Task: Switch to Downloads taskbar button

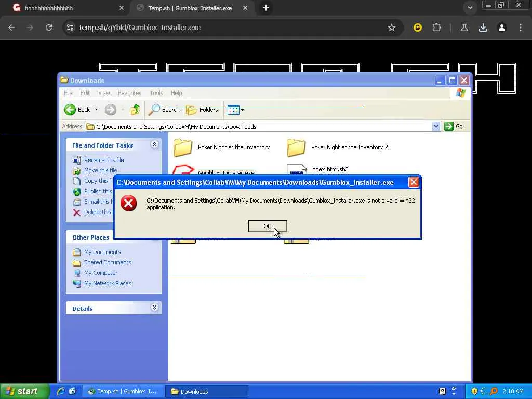Action: 207,392
